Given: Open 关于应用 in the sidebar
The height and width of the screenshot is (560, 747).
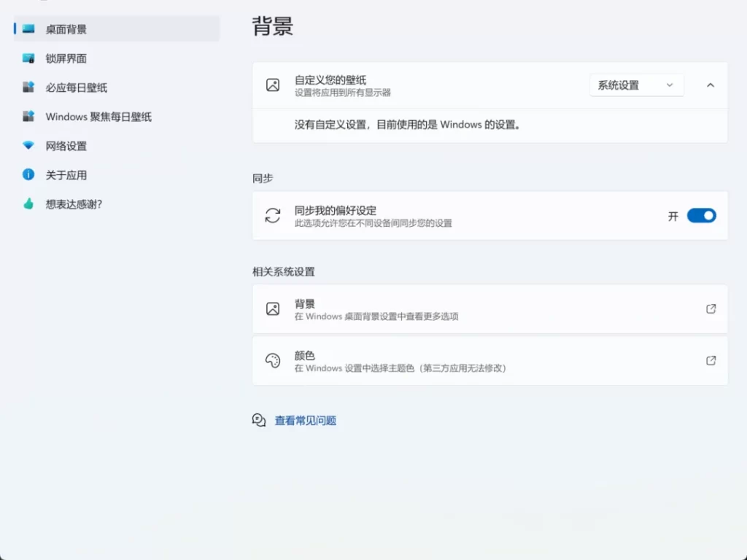Looking at the screenshot, I should [x=117, y=174].
